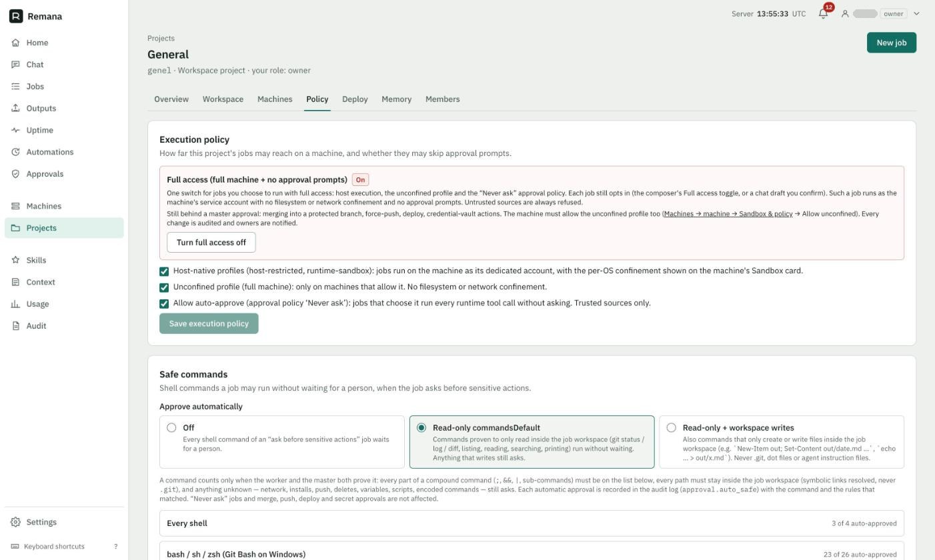This screenshot has width=935, height=560.
Task: Click the keyboard icon beside Keyboard shortcuts
Action: (15, 547)
